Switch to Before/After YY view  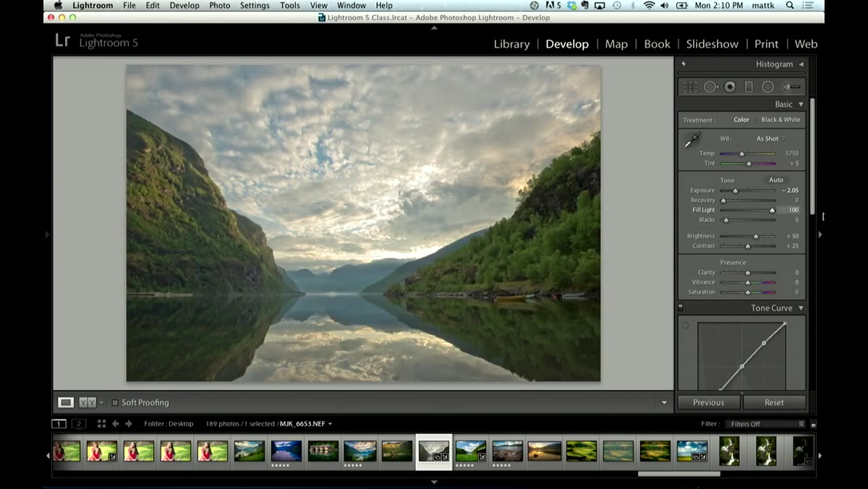tap(87, 402)
